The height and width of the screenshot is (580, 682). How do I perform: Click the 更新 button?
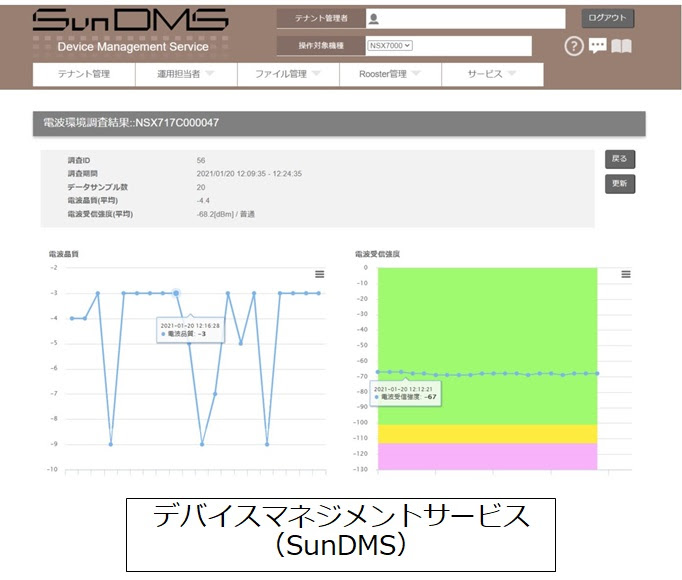(620, 184)
